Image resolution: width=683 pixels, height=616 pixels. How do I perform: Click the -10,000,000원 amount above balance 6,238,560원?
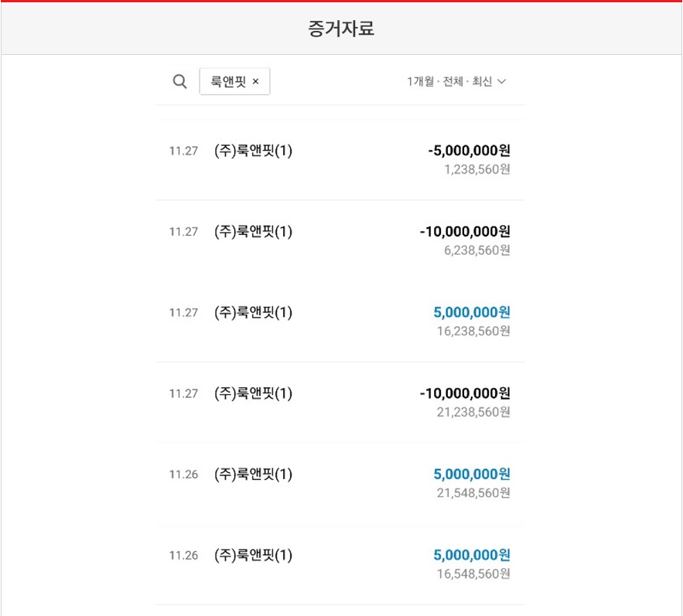click(465, 231)
